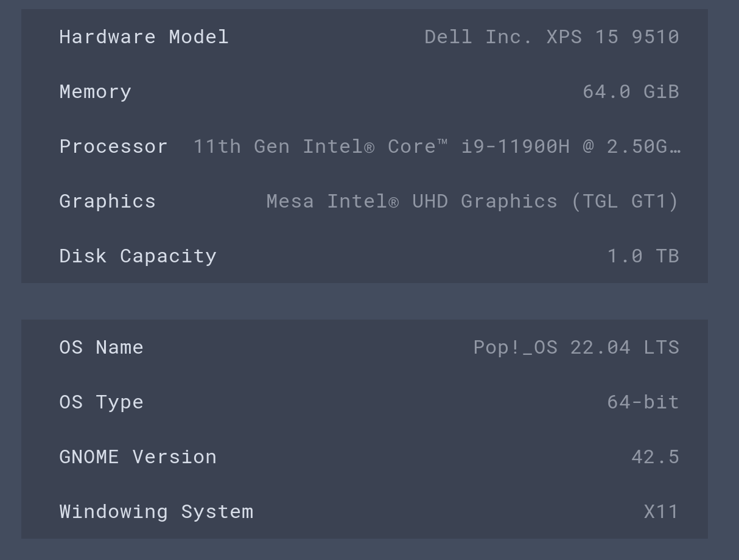Click the 1.0 TB disk value

click(x=643, y=256)
